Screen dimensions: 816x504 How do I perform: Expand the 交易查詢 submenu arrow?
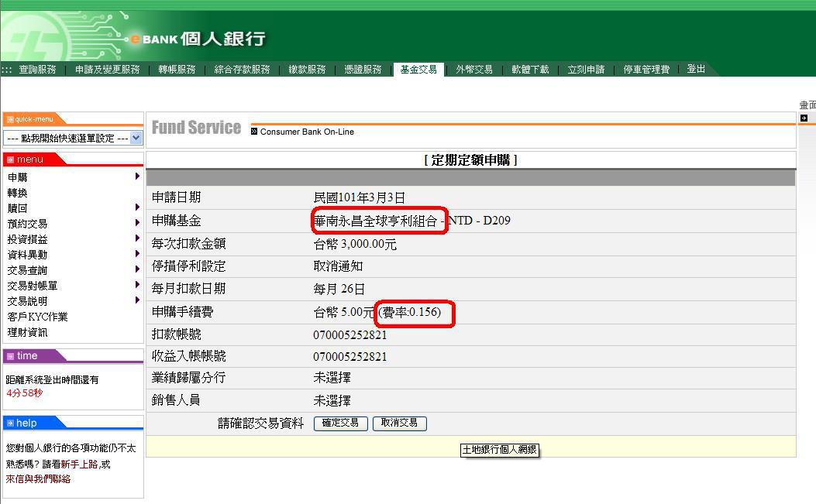click(137, 269)
